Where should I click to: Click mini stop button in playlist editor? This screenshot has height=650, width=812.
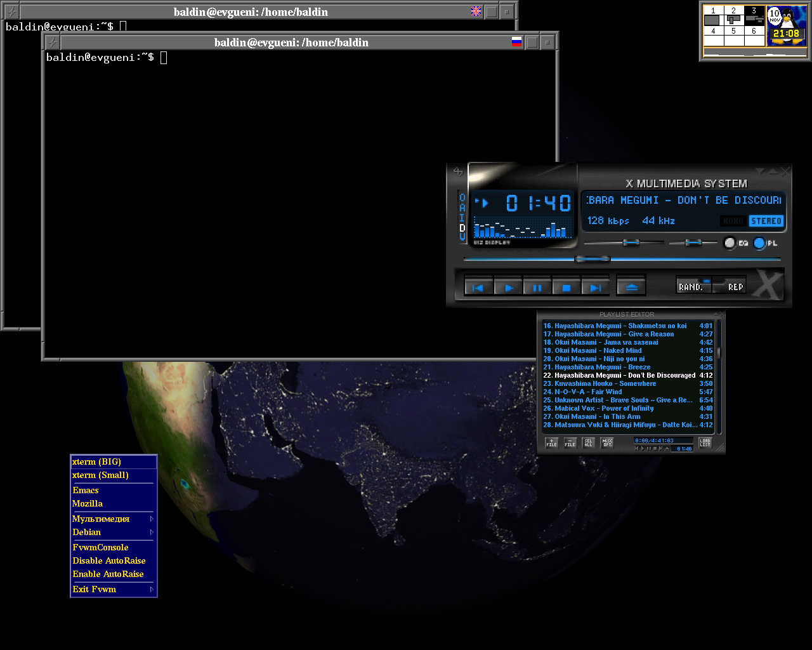pos(655,448)
